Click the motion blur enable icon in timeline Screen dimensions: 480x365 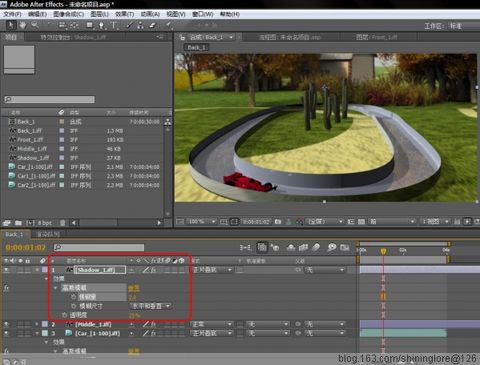[316, 247]
